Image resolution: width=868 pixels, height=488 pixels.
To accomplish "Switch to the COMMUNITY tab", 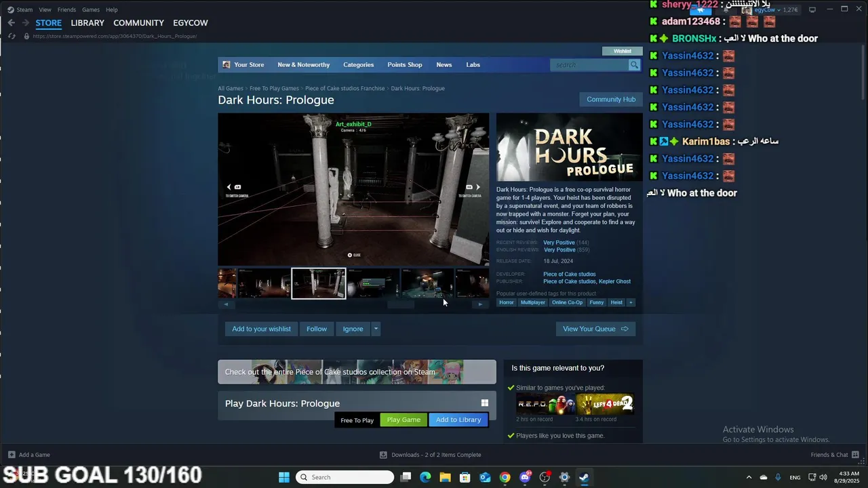I will pyautogui.click(x=138, y=23).
